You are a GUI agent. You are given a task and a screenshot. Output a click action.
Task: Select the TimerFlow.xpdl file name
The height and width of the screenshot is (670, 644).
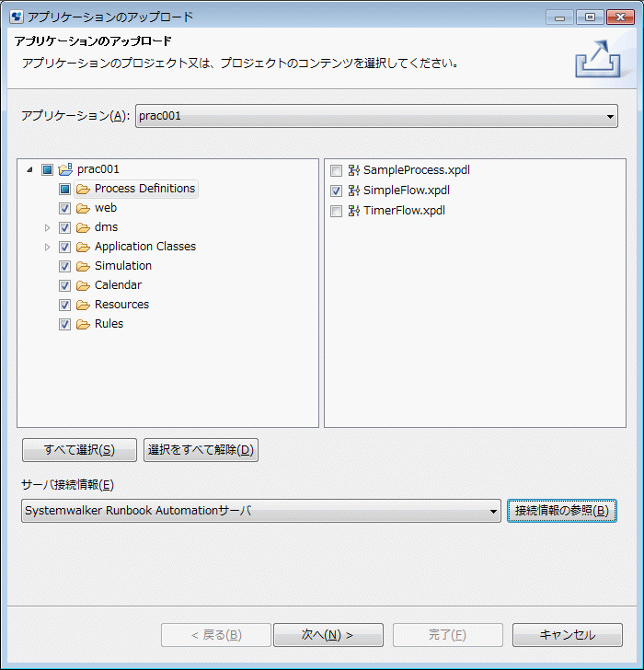pos(404,210)
